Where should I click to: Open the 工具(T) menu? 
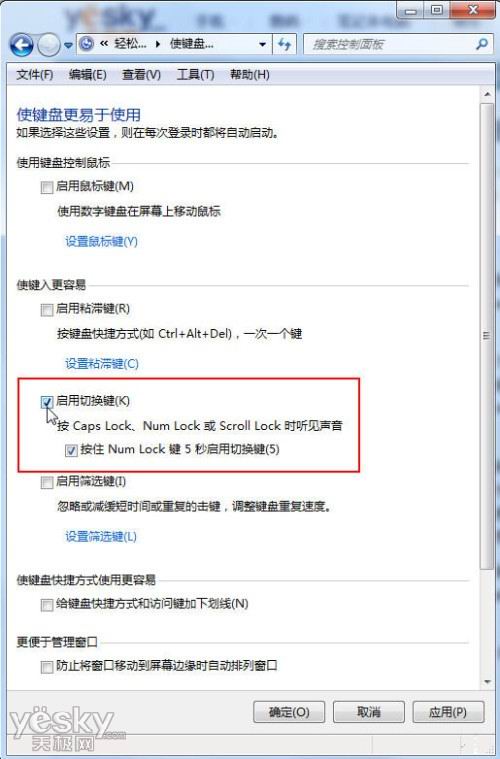click(x=195, y=75)
